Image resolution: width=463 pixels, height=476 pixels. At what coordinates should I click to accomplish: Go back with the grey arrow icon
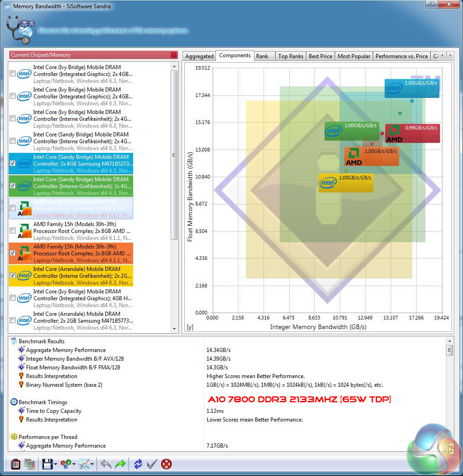[x=106, y=464]
